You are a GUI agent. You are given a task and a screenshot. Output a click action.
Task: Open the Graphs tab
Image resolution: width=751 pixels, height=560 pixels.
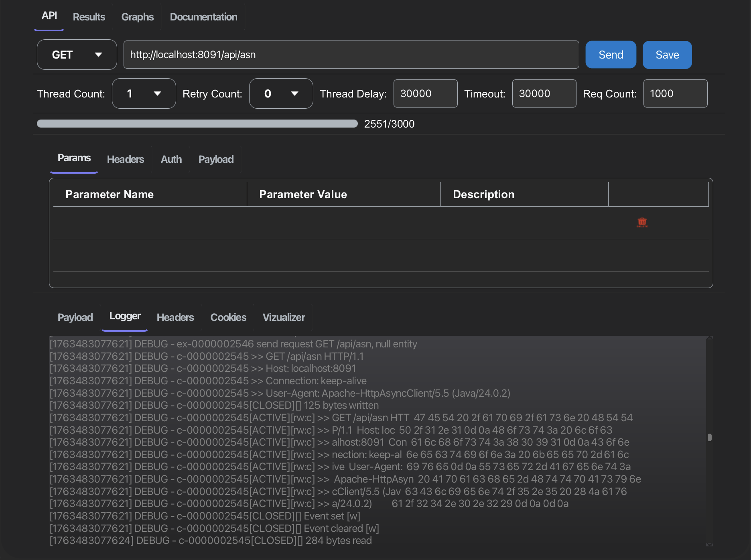tap(137, 17)
